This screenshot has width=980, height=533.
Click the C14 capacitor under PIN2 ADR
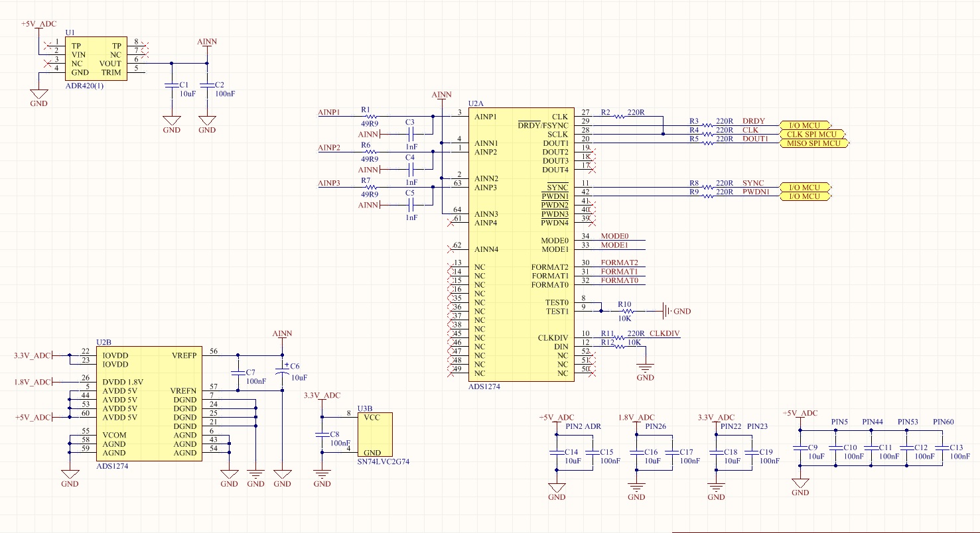pos(556,452)
